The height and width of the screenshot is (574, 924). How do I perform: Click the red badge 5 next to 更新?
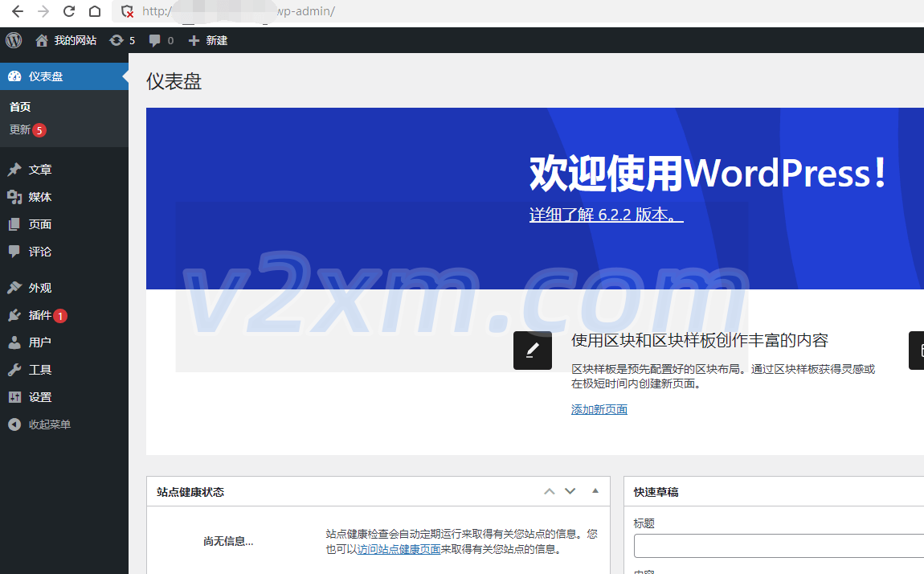(39, 130)
